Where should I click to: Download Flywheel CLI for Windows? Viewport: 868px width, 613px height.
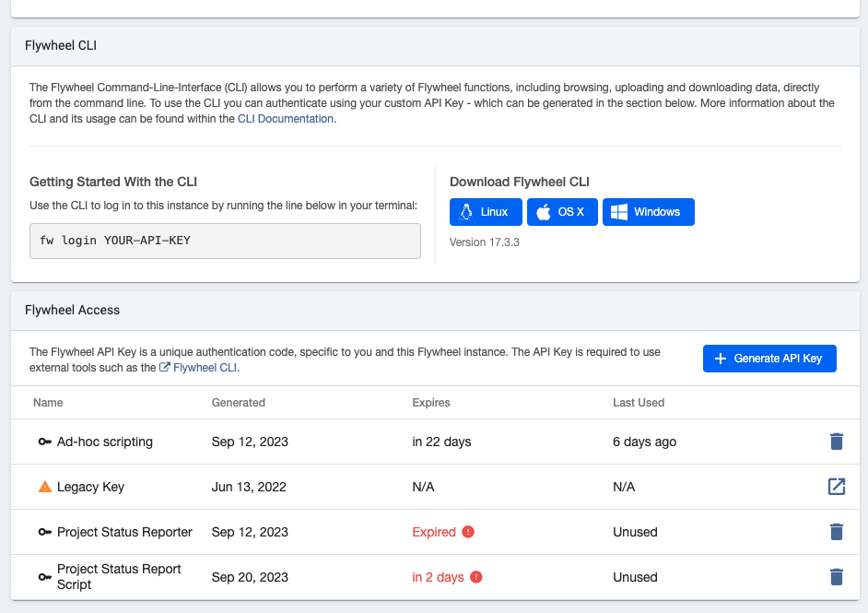[x=648, y=211]
